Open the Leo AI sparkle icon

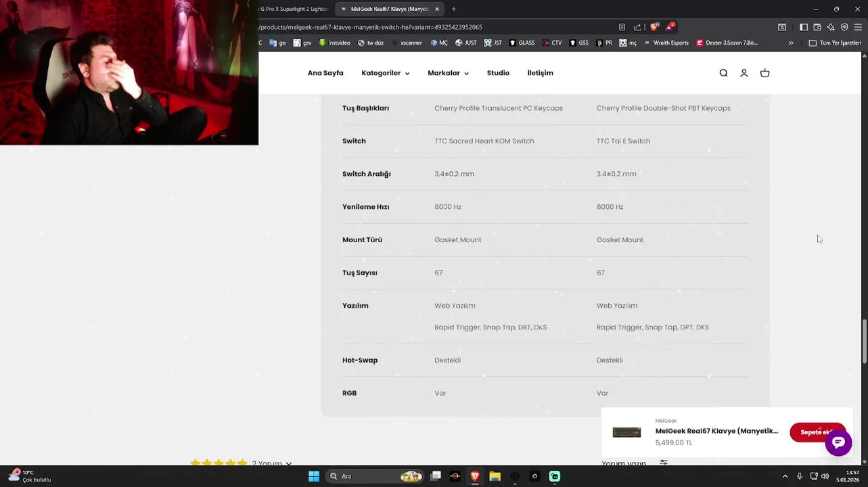pyautogui.click(x=831, y=27)
